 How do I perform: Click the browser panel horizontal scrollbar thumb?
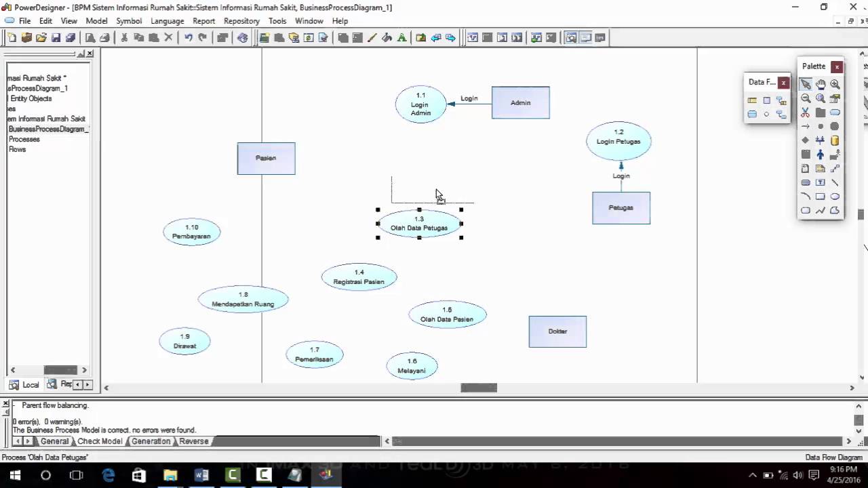tap(60, 370)
